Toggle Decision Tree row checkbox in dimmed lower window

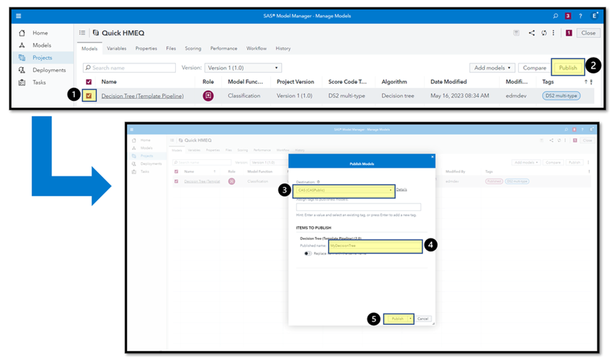pyautogui.click(x=176, y=181)
